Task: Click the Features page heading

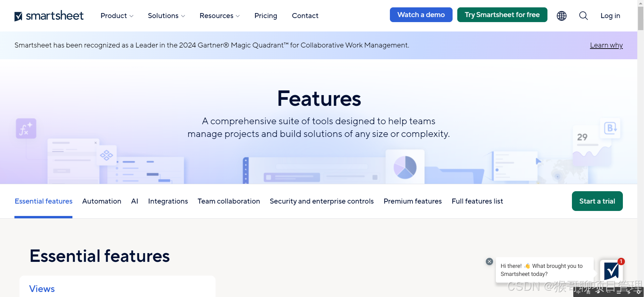Action: coord(319,99)
